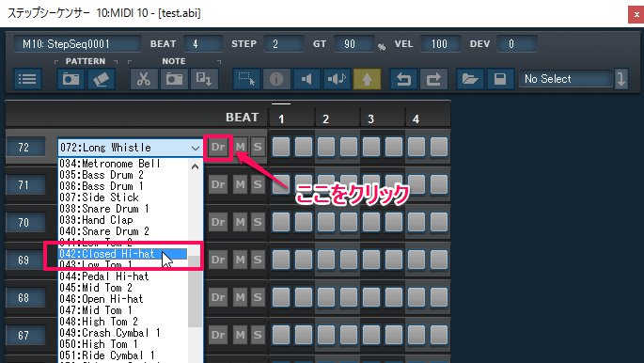
Task: Click the VEL value field showing 100
Action: [x=441, y=44]
